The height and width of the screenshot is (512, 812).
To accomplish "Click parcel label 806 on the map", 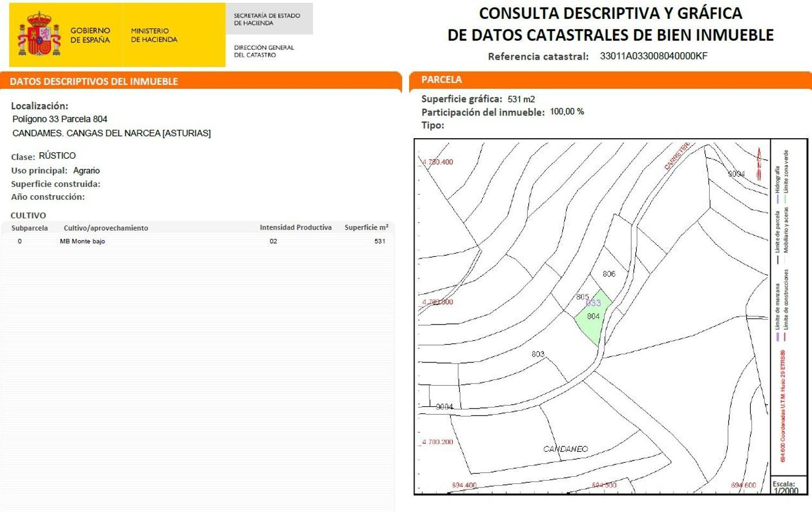I will click(x=610, y=274).
